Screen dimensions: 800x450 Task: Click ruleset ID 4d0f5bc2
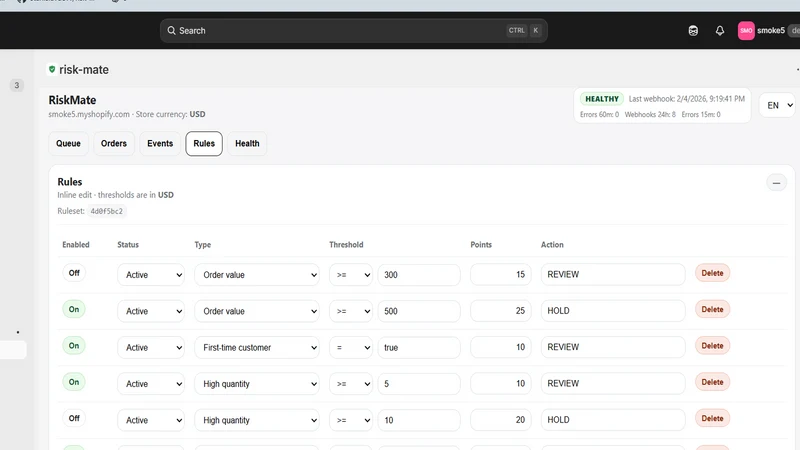tap(107, 211)
